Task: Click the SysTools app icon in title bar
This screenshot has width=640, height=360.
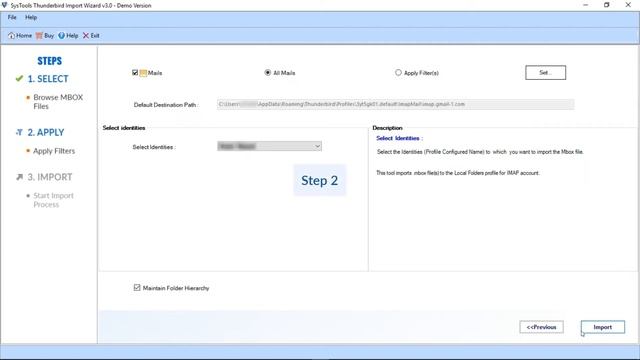Action: pos(4,5)
